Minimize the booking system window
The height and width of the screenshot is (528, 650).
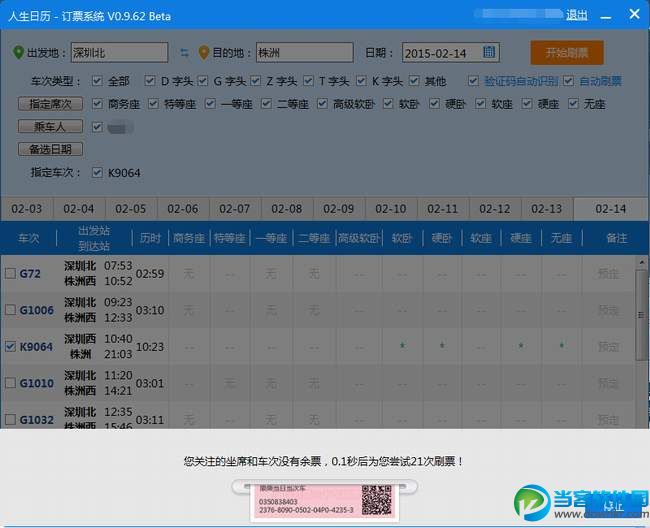click(x=606, y=17)
